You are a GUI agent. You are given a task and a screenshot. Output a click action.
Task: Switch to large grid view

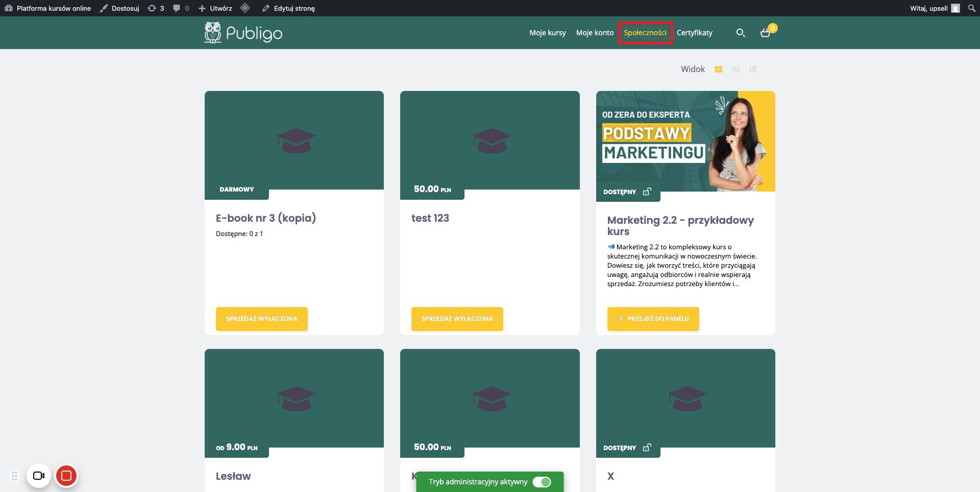point(718,69)
